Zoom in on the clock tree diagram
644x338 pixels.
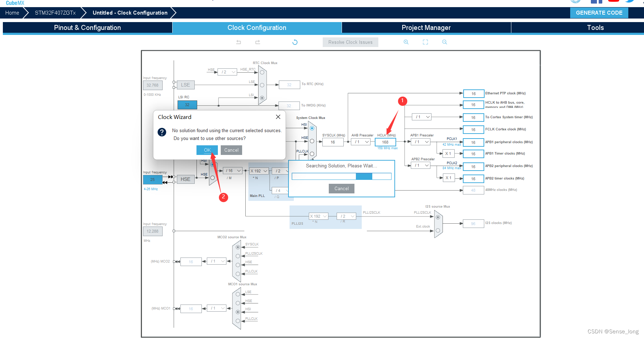coord(406,42)
